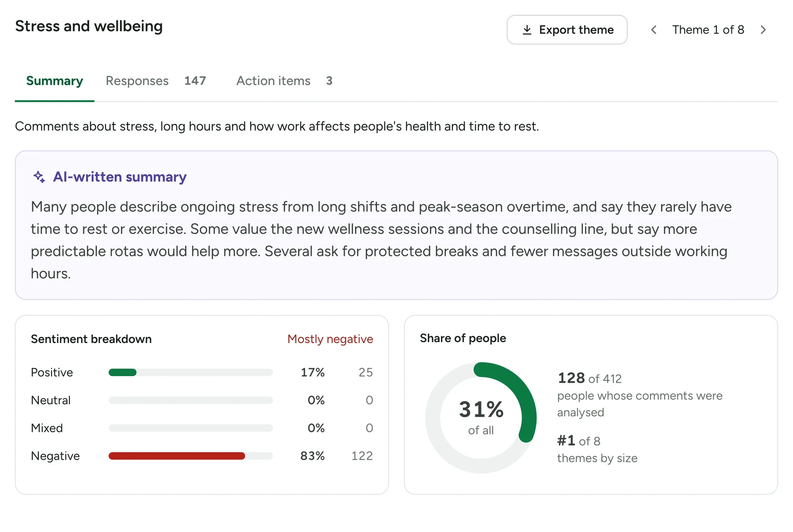Viewport: 793px width, 532px height.
Task: Click the 'Stress and wellbeing' heading
Action: click(89, 26)
